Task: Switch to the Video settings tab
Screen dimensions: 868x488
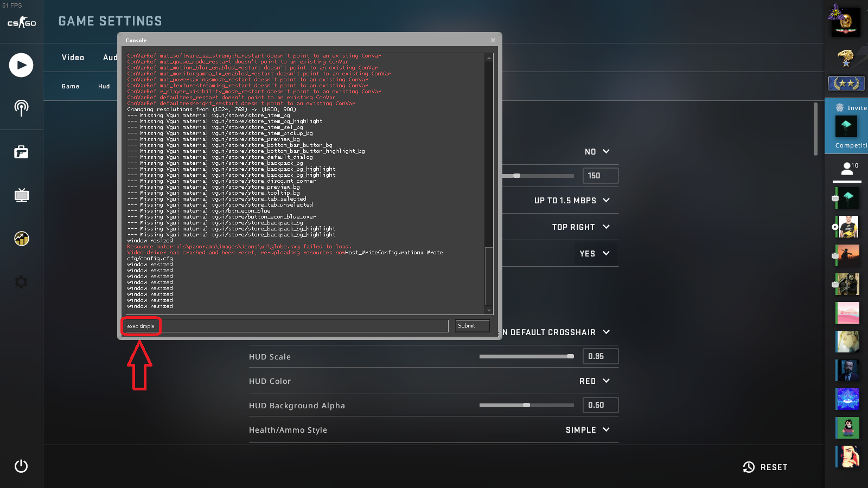Action: tap(73, 57)
